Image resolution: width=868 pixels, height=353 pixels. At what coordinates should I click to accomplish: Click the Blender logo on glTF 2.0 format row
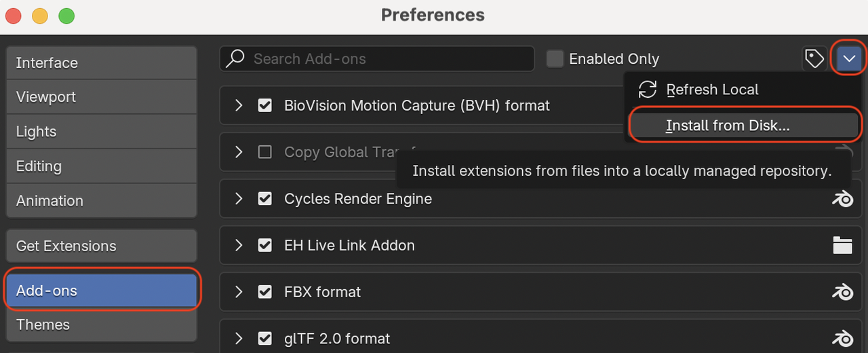coord(842,338)
